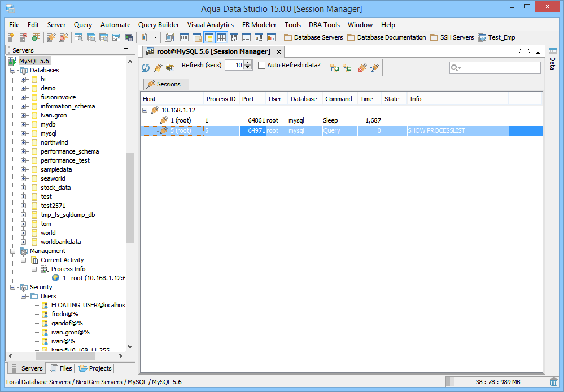564x392 pixels.
Task: Click Collapse All tree icon with minus
Action: pos(347,68)
